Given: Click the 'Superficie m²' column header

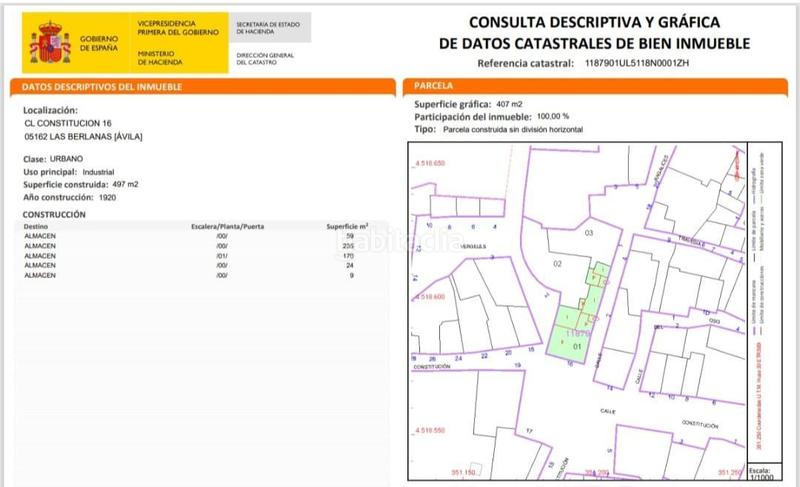Looking at the screenshot, I should pyautogui.click(x=347, y=226).
